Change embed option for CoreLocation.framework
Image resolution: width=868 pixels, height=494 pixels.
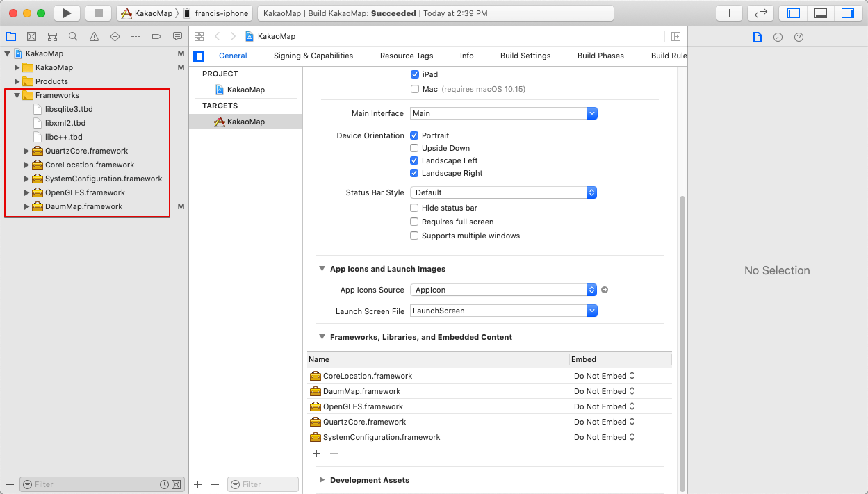tap(604, 376)
